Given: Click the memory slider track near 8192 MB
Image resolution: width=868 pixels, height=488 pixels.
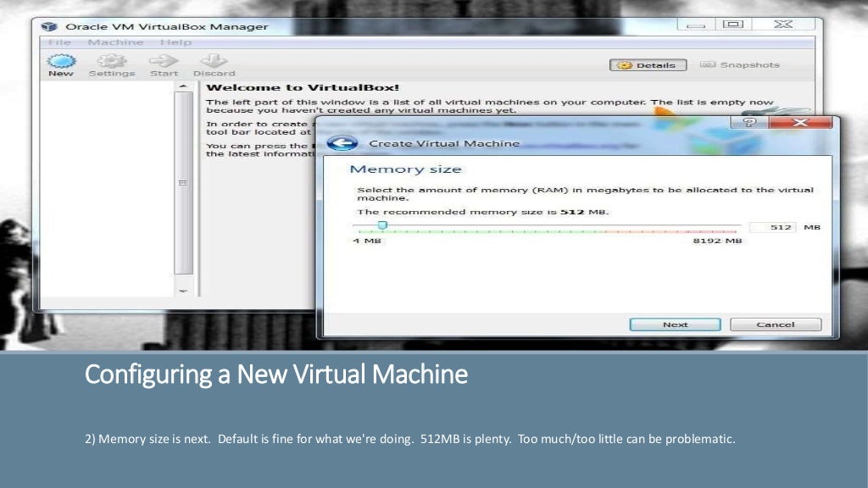Looking at the screenshot, I should (737, 226).
